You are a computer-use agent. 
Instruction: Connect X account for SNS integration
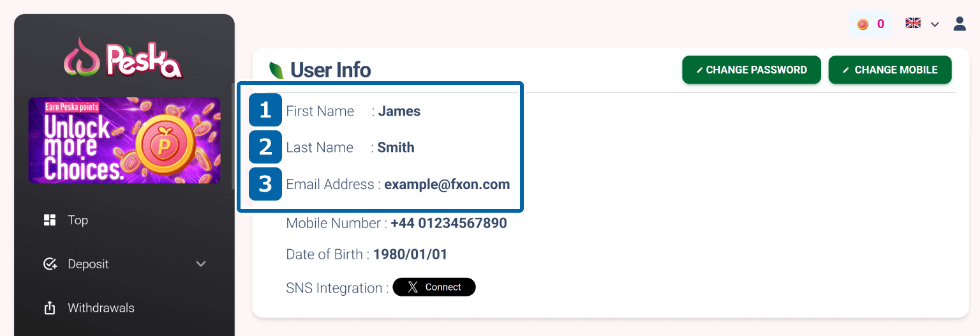[434, 287]
